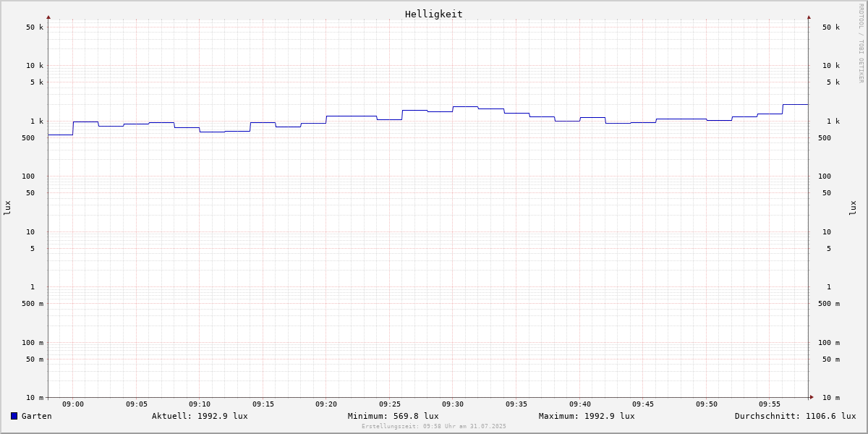Click the 09:50 time axis label
This screenshot has width=868, height=434.
[707, 404]
